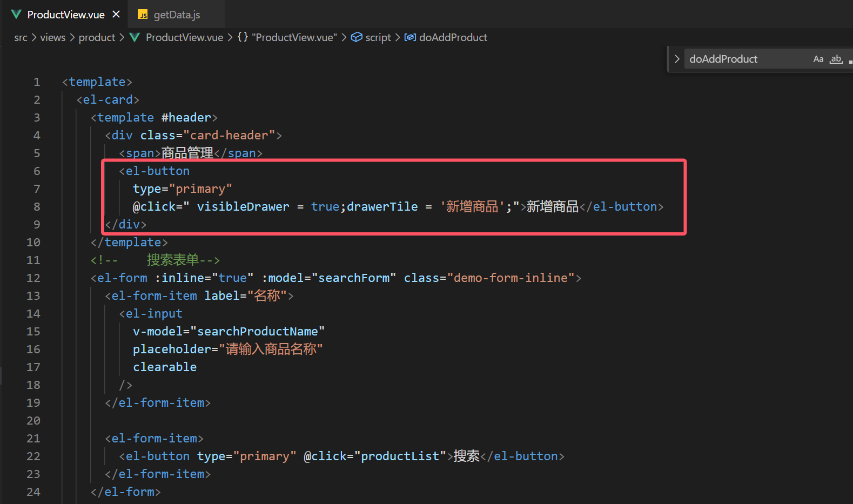Click </el-form-item> on line 19
The image size is (853, 504).
pos(158,403)
